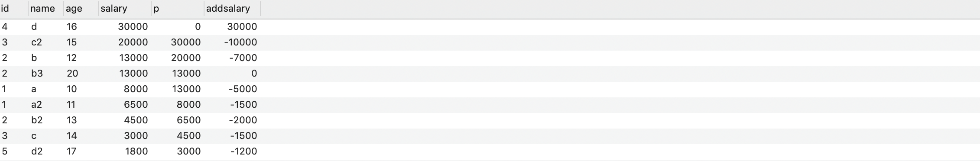980x161 pixels.
Task: Select the age column header
Action: 81,9
